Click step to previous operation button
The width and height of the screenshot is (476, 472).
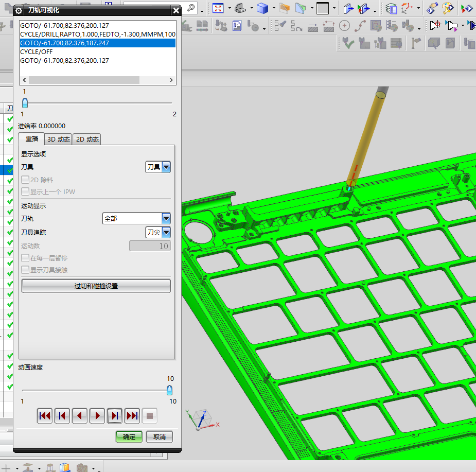pyautogui.click(x=62, y=415)
